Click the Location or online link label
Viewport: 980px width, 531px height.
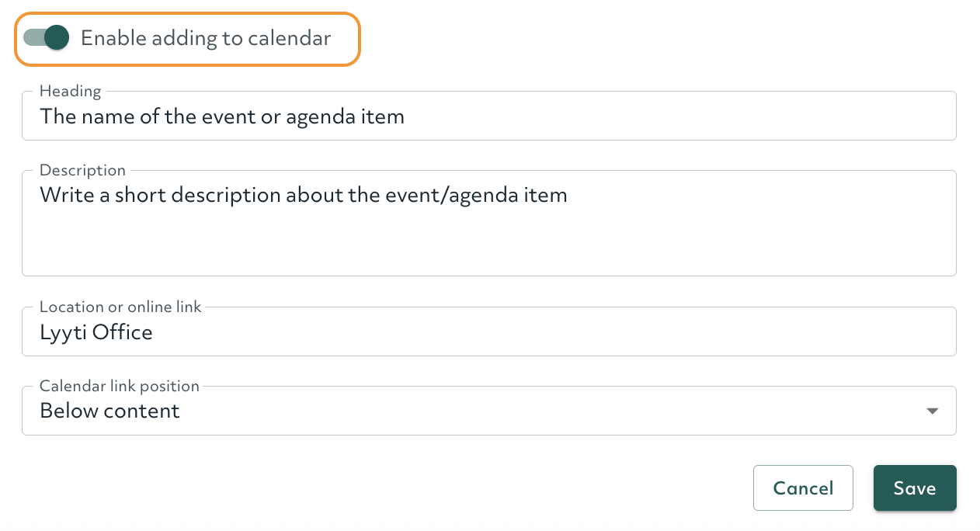point(120,307)
